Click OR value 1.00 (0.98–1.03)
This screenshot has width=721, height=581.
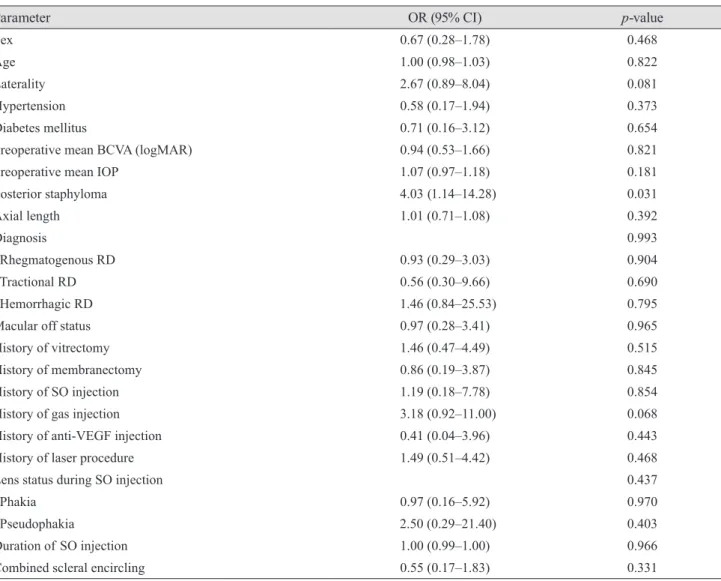click(445, 62)
